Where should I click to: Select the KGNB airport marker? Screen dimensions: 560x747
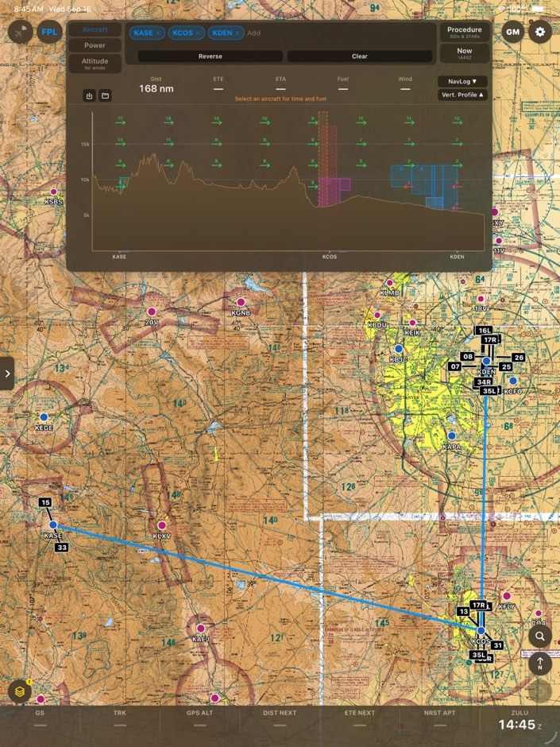click(241, 302)
